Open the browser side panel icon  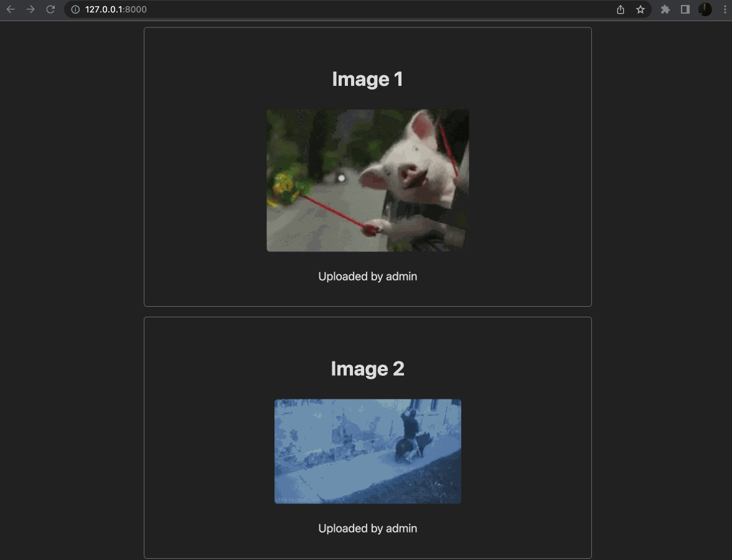pyautogui.click(x=687, y=9)
